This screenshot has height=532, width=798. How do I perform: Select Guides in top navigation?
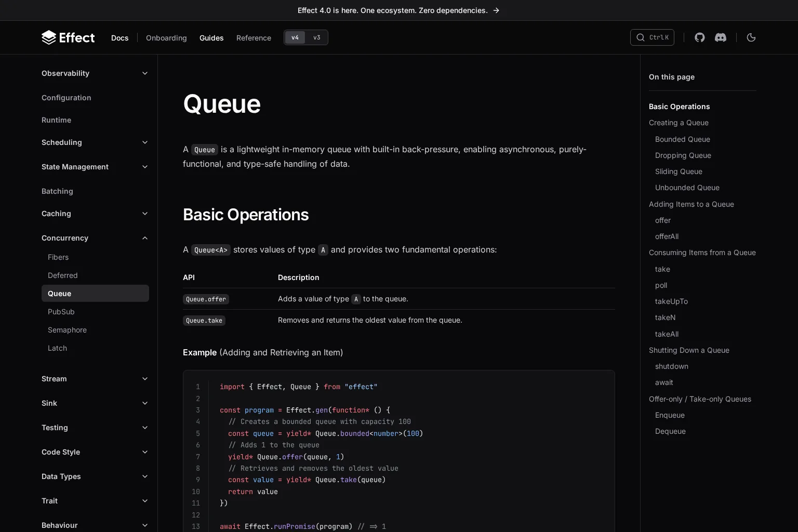click(211, 38)
